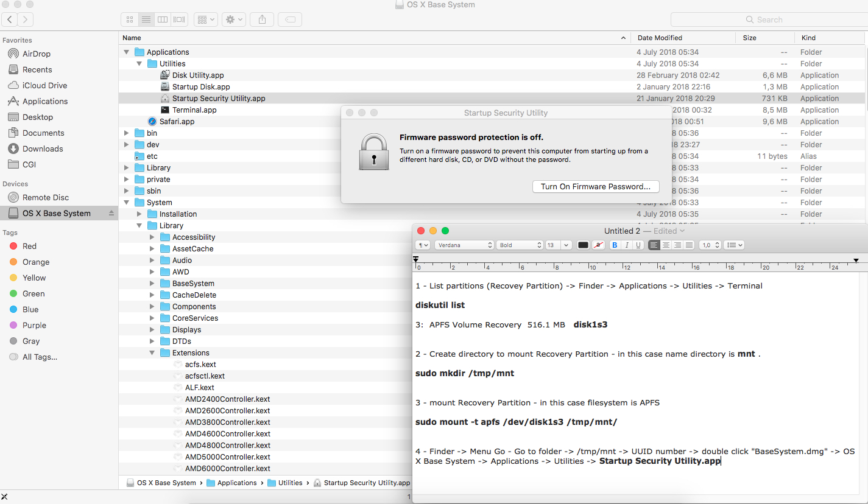The height and width of the screenshot is (504, 868).
Task: Eject the OS X Base System volume
Action: pyautogui.click(x=111, y=213)
